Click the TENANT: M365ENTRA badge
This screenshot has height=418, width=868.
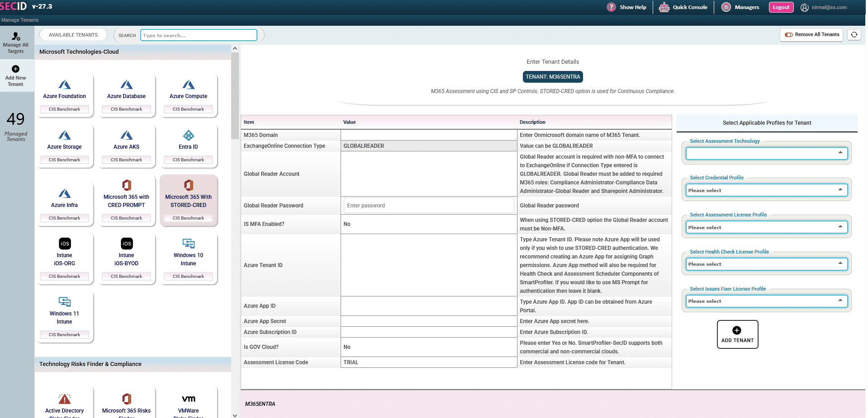coord(553,77)
